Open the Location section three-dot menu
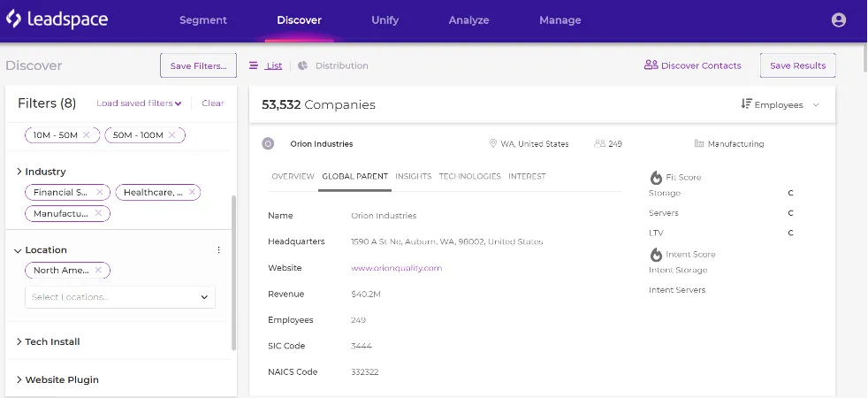The height and width of the screenshot is (398, 868). pos(218,250)
